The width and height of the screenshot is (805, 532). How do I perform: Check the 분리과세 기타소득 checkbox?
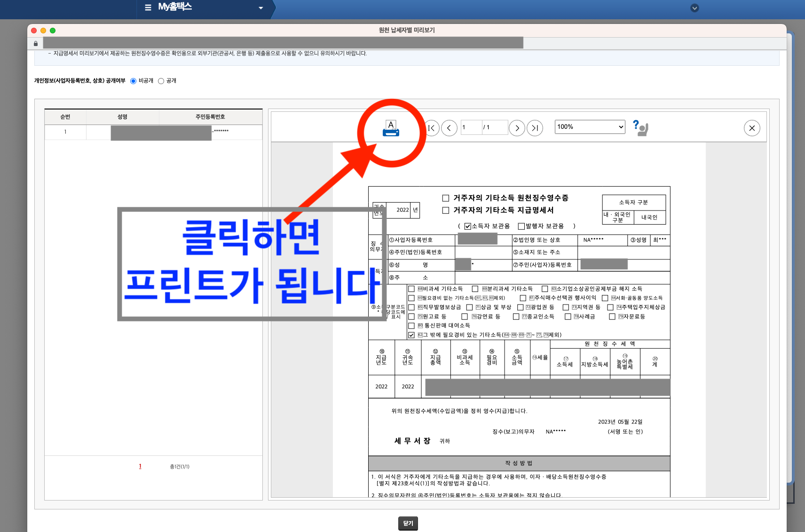pos(475,289)
